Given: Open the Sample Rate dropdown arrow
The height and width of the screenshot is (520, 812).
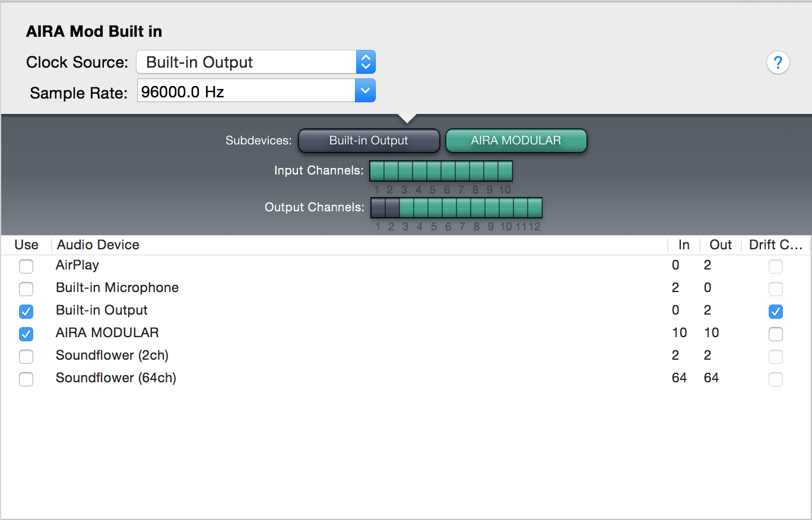Looking at the screenshot, I should (x=365, y=91).
